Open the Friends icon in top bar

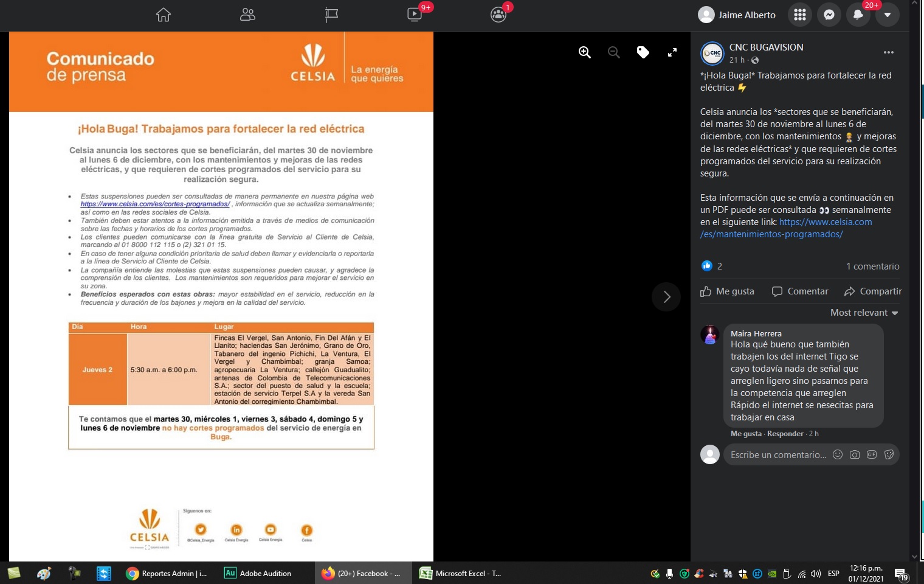coord(247,15)
